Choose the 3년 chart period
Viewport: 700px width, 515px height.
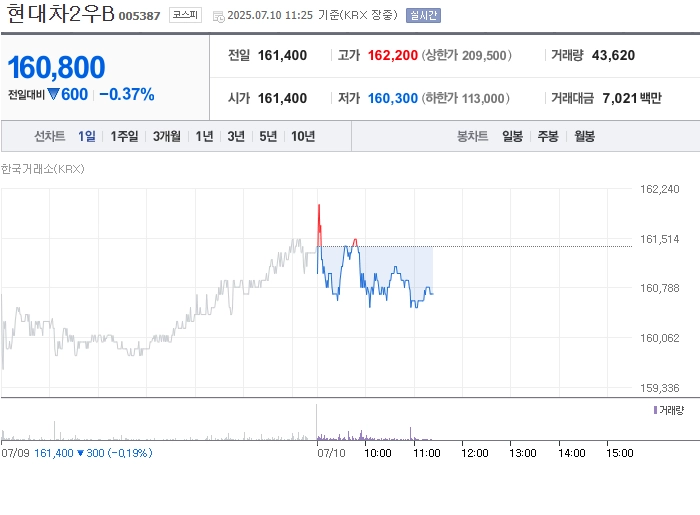236,136
